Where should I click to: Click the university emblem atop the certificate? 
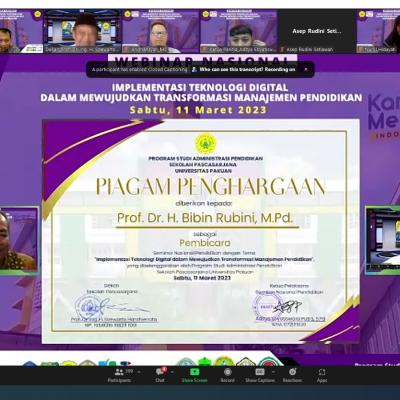(x=206, y=144)
